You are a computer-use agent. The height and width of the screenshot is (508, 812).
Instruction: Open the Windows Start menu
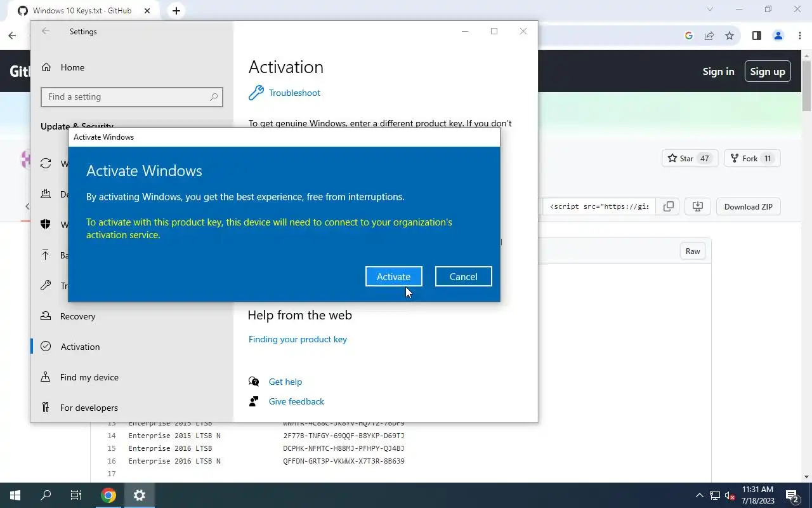15,495
